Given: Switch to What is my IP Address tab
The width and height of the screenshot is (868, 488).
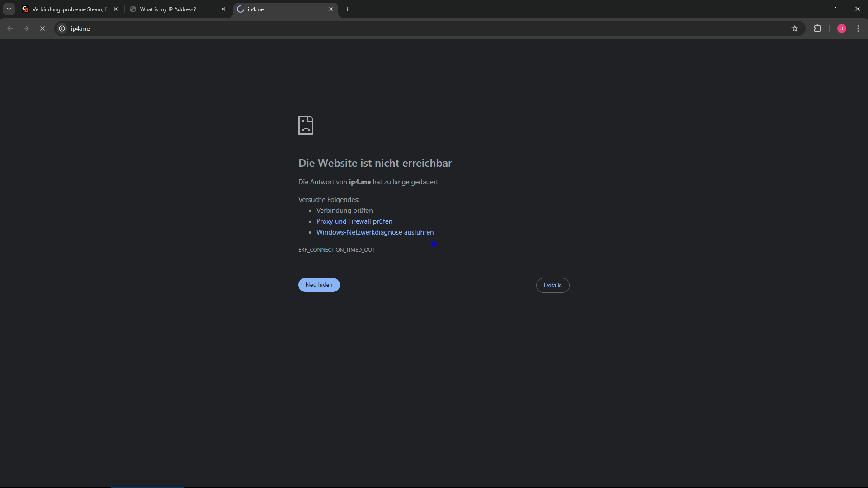Looking at the screenshot, I should pyautogui.click(x=172, y=9).
